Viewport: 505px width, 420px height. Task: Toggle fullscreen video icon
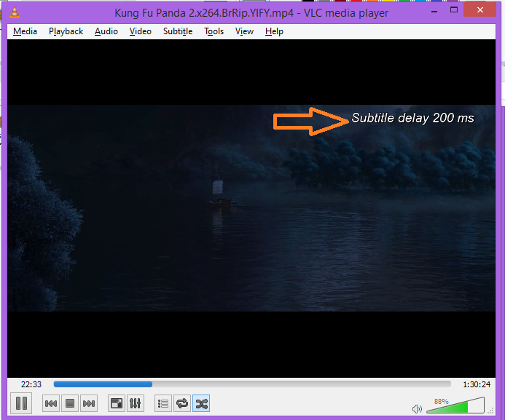pos(117,403)
